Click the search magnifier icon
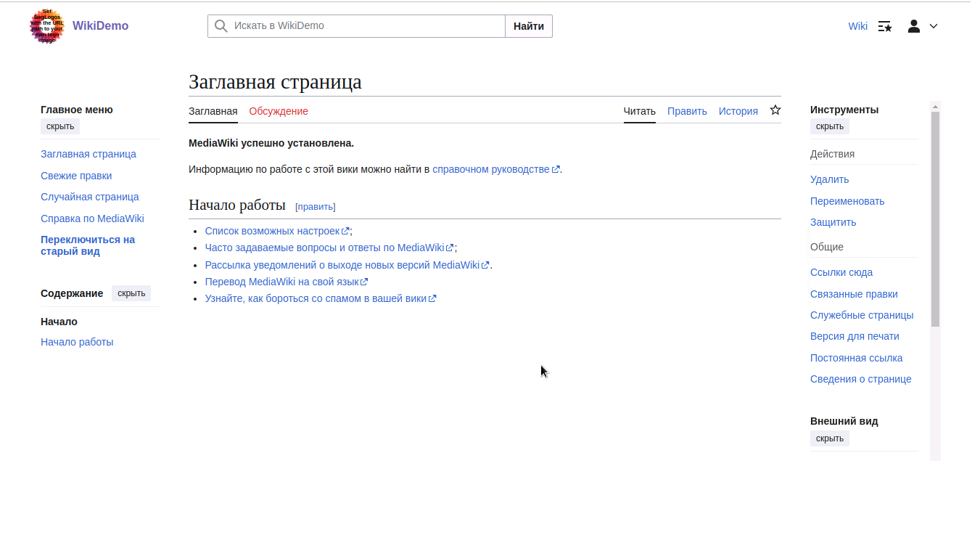 221,26
